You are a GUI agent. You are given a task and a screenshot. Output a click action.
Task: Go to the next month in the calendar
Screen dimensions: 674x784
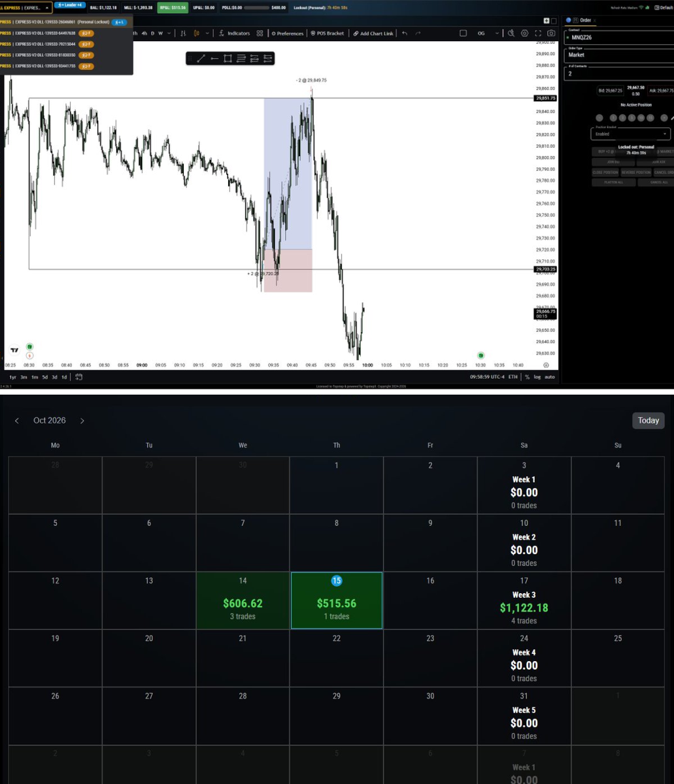point(82,421)
